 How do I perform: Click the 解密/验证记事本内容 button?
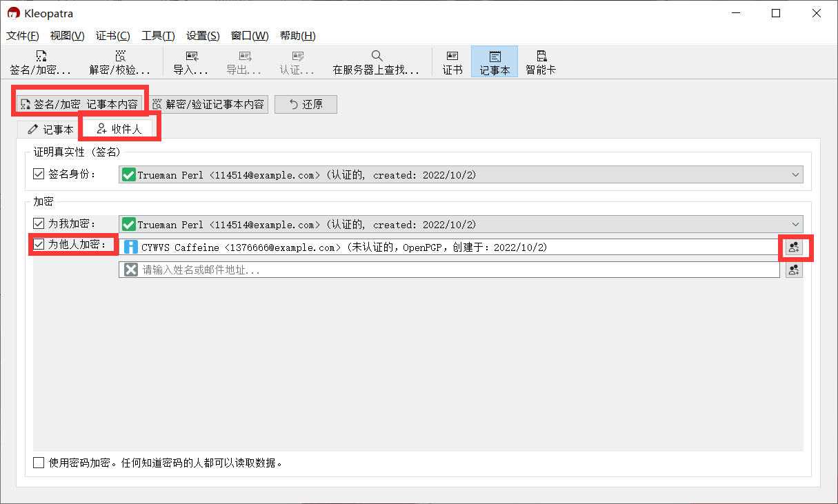tap(208, 104)
